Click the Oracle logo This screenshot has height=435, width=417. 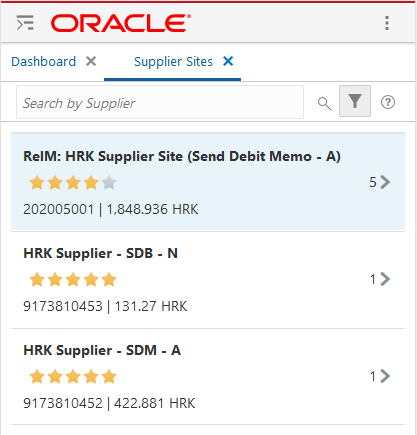121,23
